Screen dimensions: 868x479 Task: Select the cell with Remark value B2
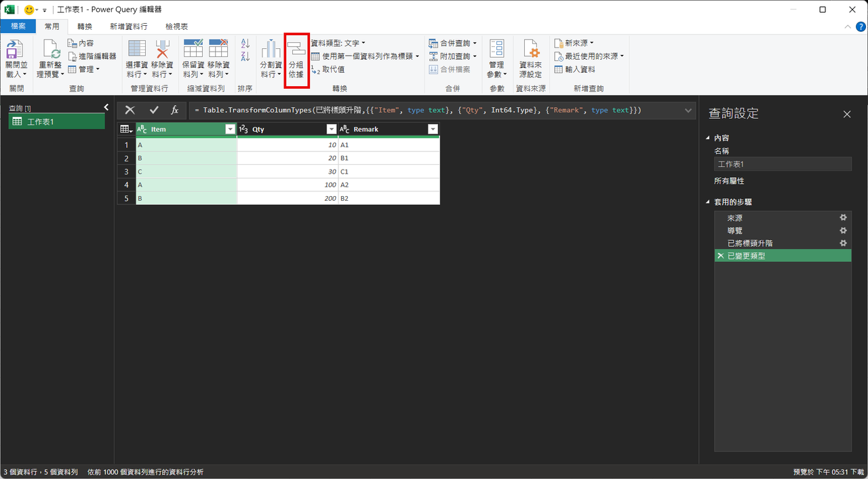point(389,198)
